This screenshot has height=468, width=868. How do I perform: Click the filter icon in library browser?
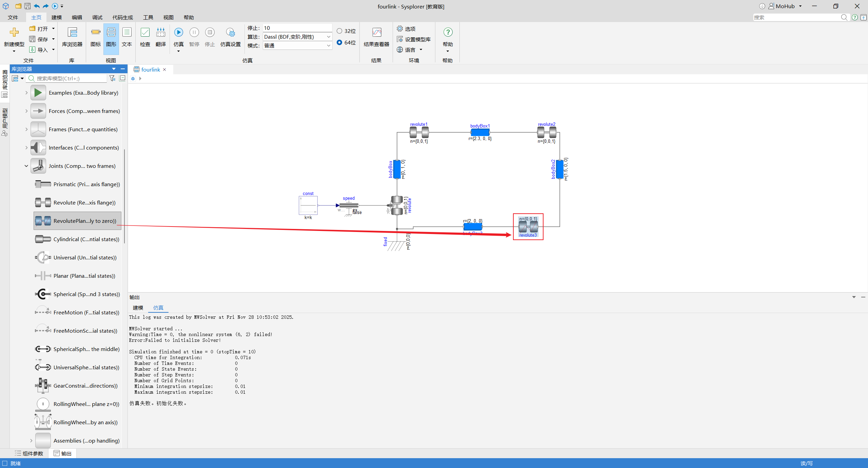tap(113, 78)
